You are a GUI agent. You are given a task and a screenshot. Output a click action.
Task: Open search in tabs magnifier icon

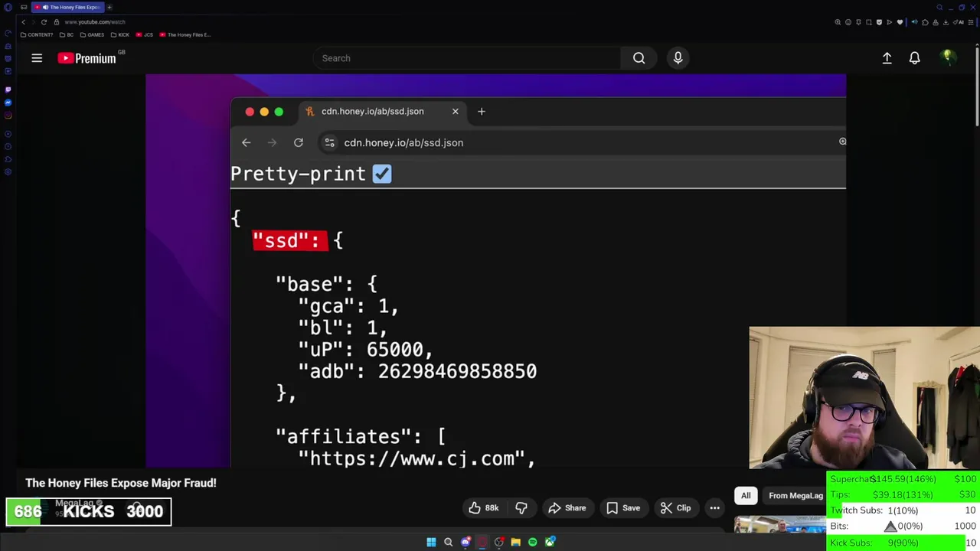(x=939, y=8)
